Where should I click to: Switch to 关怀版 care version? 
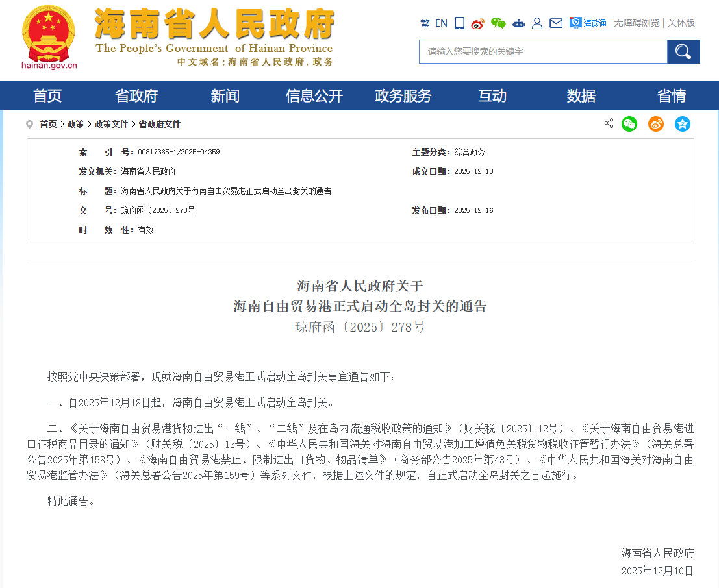coord(680,23)
